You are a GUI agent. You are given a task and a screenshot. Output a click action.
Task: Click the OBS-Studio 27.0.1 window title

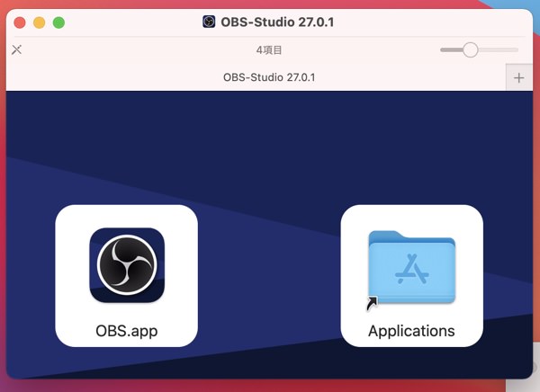click(277, 22)
